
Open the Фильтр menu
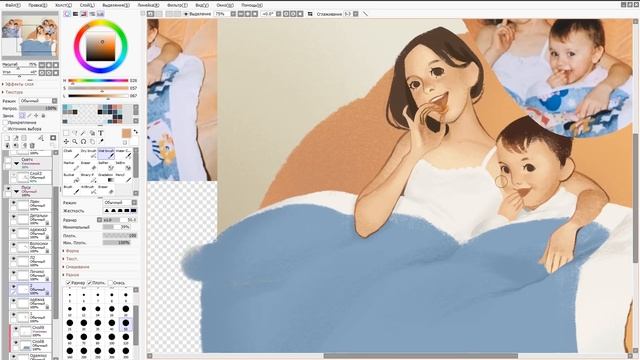[177, 5]
